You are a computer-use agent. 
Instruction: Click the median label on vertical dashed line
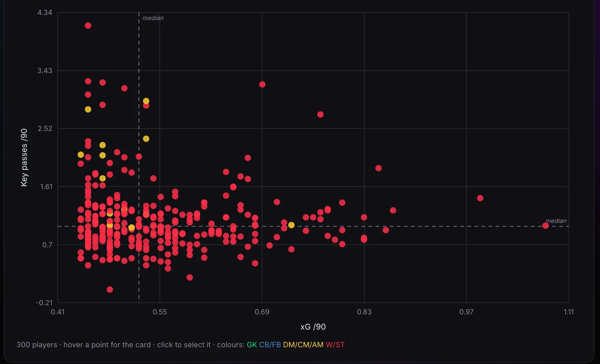pyautogui.click(x=153, y=18)
